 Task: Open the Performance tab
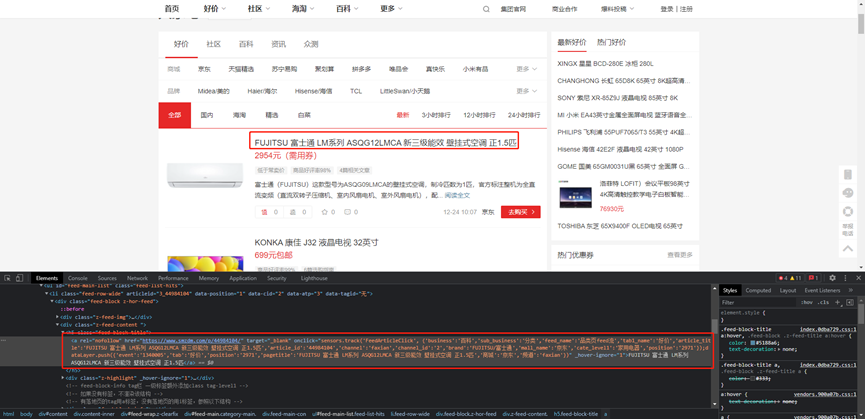click(173, 278)
